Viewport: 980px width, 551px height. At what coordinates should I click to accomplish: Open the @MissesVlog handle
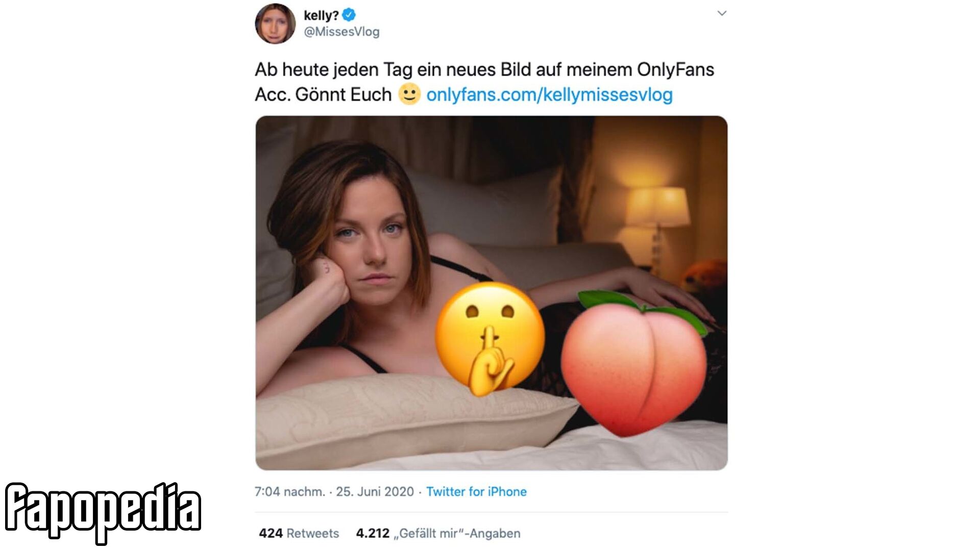[341, 32]
